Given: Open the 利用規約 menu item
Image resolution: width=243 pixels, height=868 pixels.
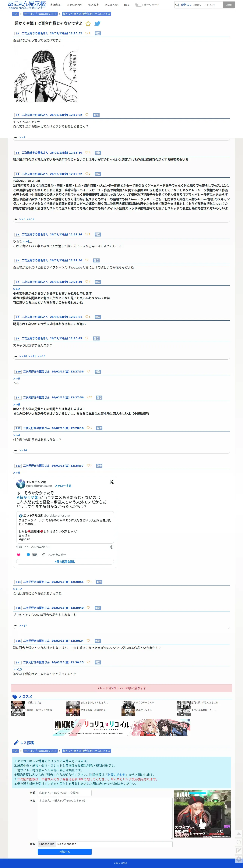Looking at the screenshot, I should [x=56, y=5].
